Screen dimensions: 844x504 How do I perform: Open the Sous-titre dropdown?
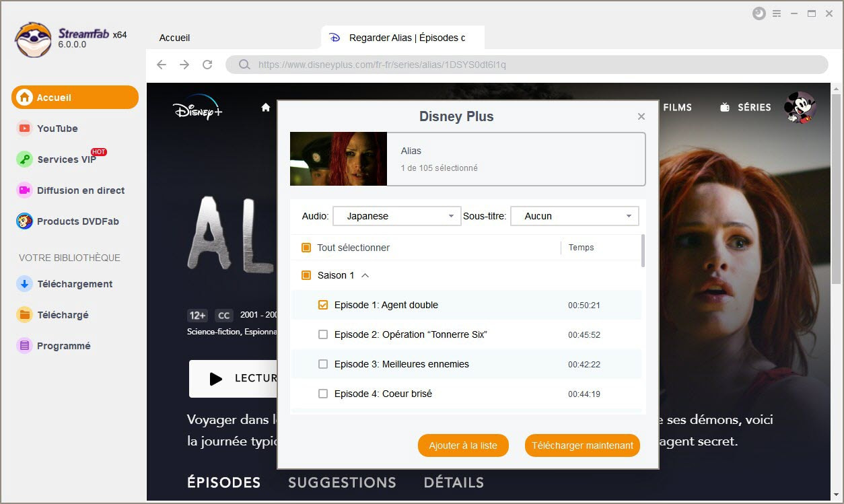[575, 216]
